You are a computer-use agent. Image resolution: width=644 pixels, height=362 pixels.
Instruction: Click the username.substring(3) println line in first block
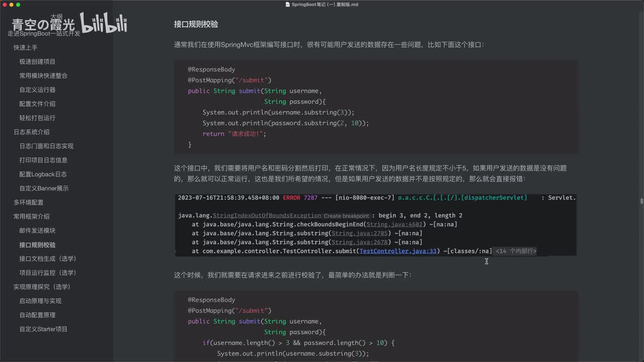[278, 112]
